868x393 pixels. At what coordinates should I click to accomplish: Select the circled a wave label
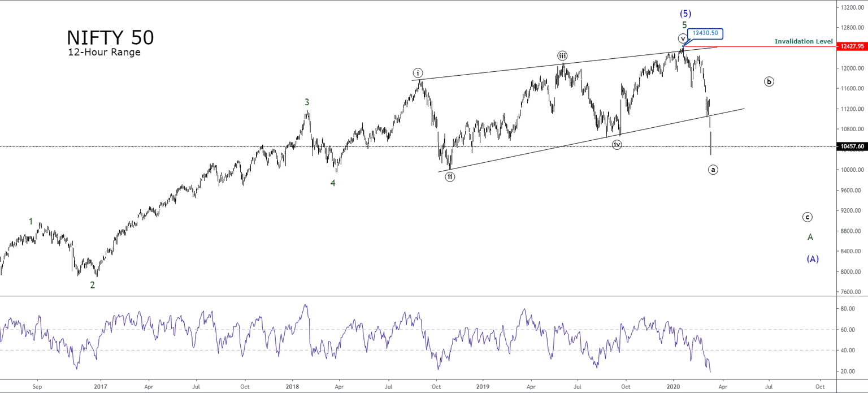[x=713, y=169]
